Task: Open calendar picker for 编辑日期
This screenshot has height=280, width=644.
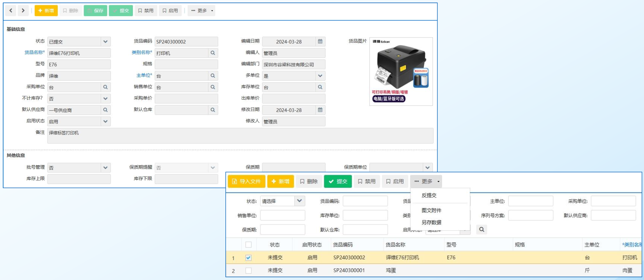Action: 320,41
